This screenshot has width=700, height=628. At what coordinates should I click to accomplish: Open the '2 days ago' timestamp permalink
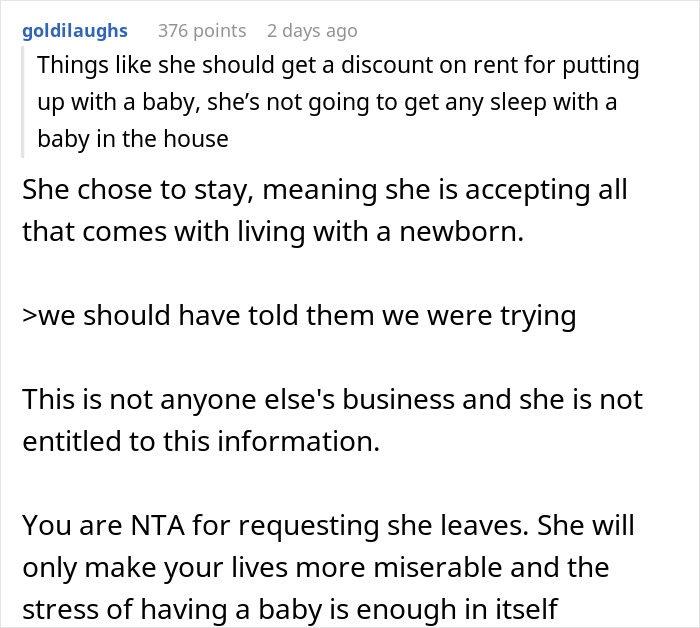pos(312,31)
